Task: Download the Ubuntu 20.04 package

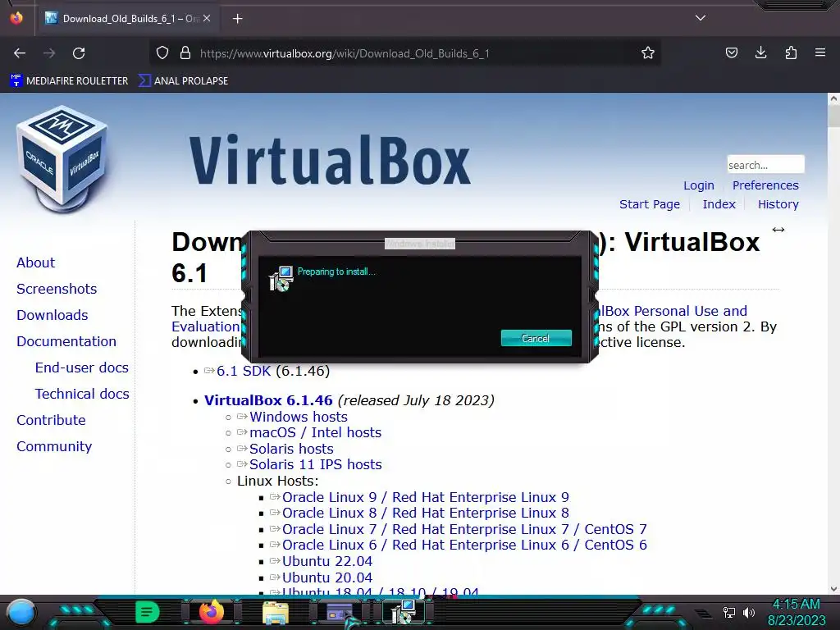Action: 326,577
